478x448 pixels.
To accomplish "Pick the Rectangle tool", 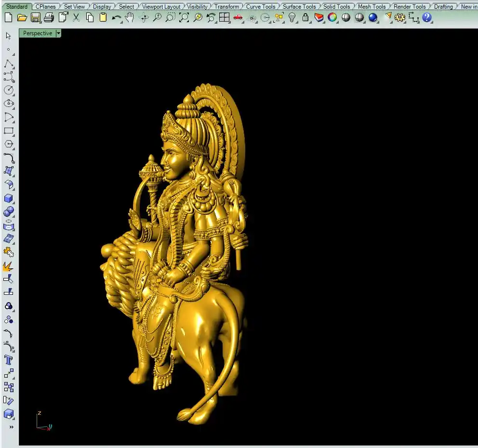I will 9,131.
